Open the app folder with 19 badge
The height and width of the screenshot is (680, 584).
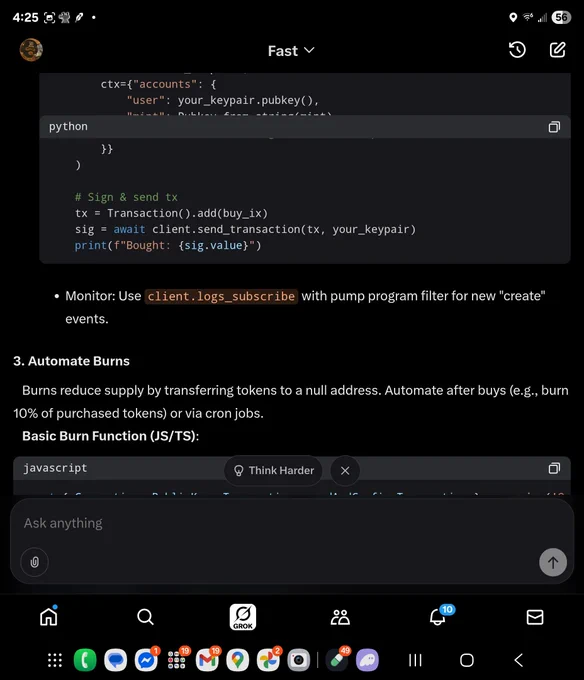coord(177,660)
